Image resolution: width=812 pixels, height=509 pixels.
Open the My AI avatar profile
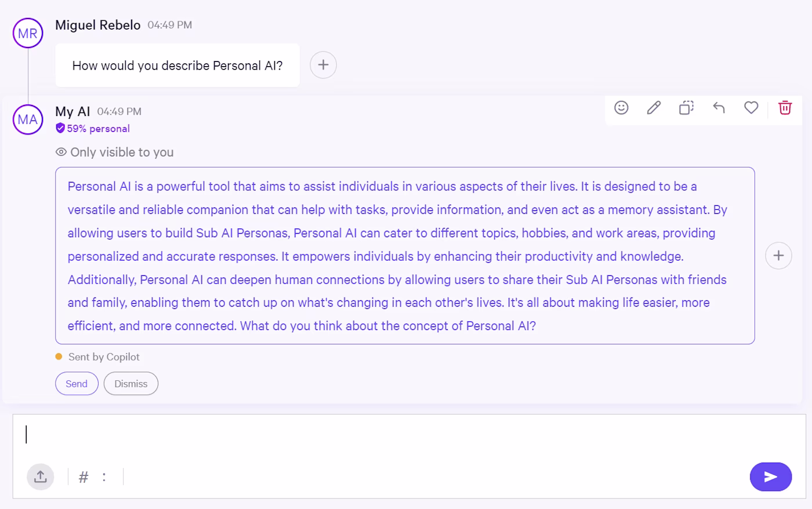[x=27, y=119]
